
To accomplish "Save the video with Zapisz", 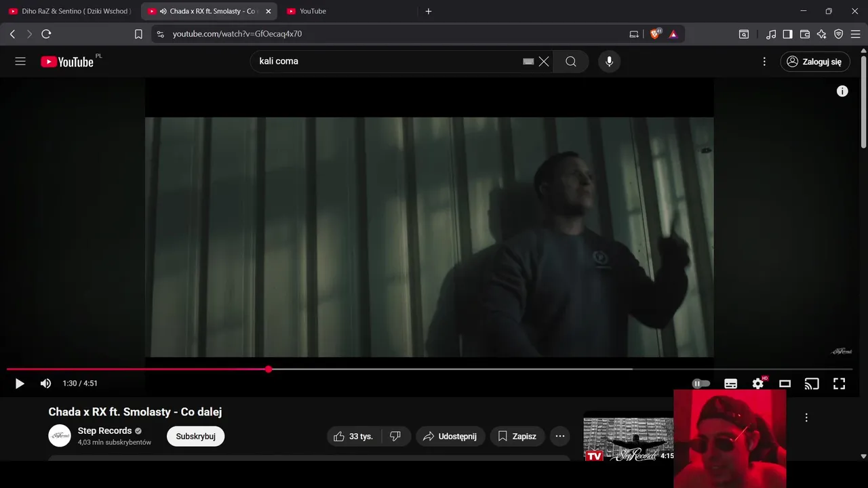I will click(517, 436).
